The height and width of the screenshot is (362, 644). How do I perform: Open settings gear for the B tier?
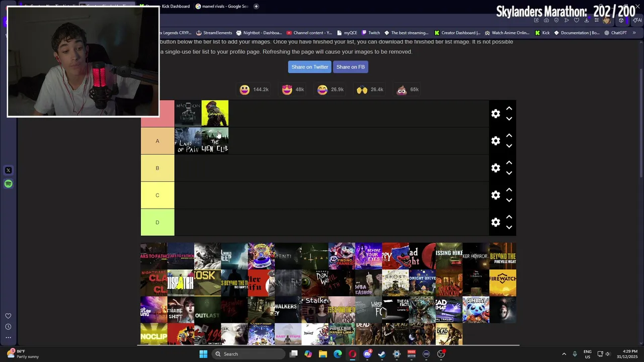click(x=496, y=168)
